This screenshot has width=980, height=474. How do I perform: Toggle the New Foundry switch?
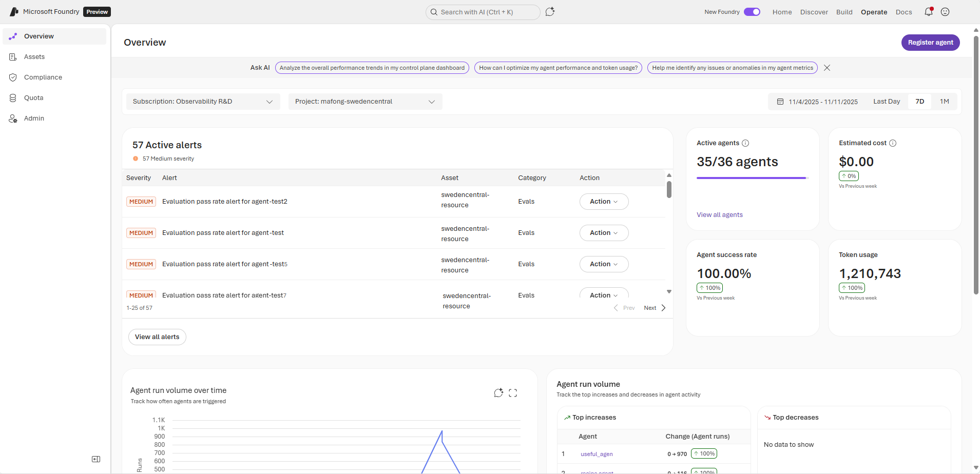point(752,12)
